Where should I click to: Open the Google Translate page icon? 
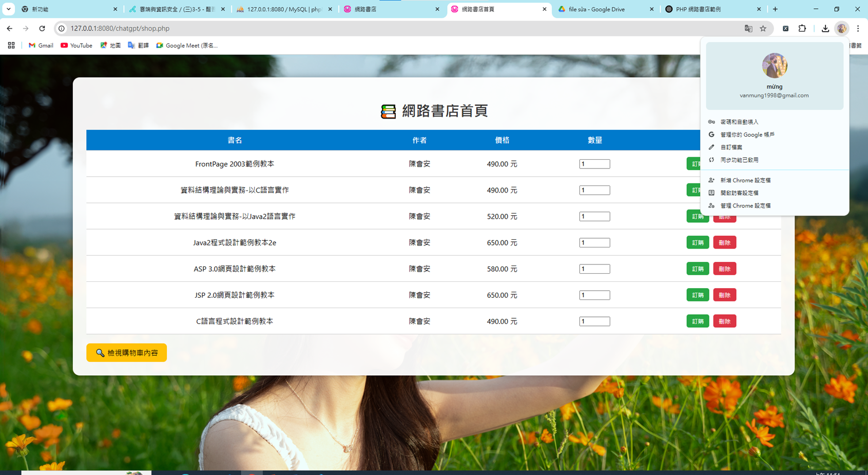748,29
